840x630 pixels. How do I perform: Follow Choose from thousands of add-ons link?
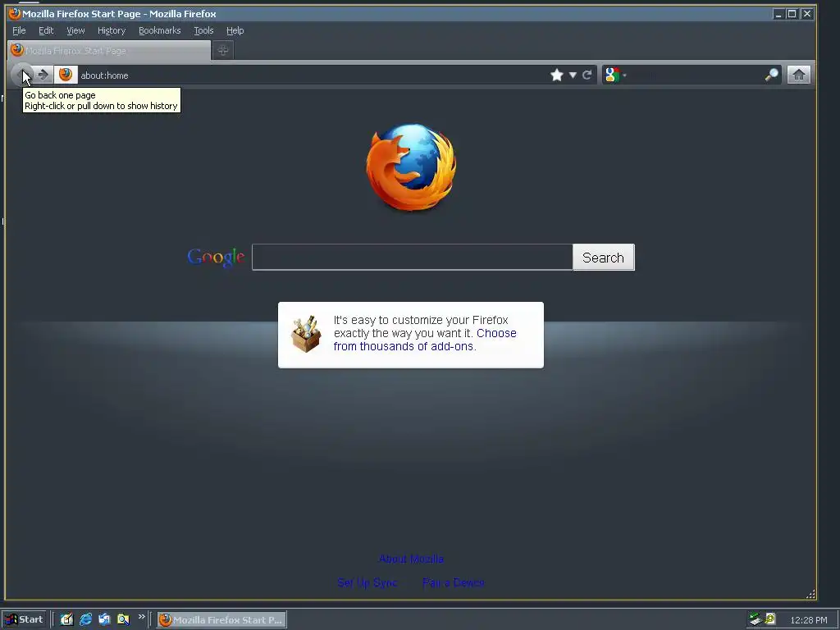(425, 340)
